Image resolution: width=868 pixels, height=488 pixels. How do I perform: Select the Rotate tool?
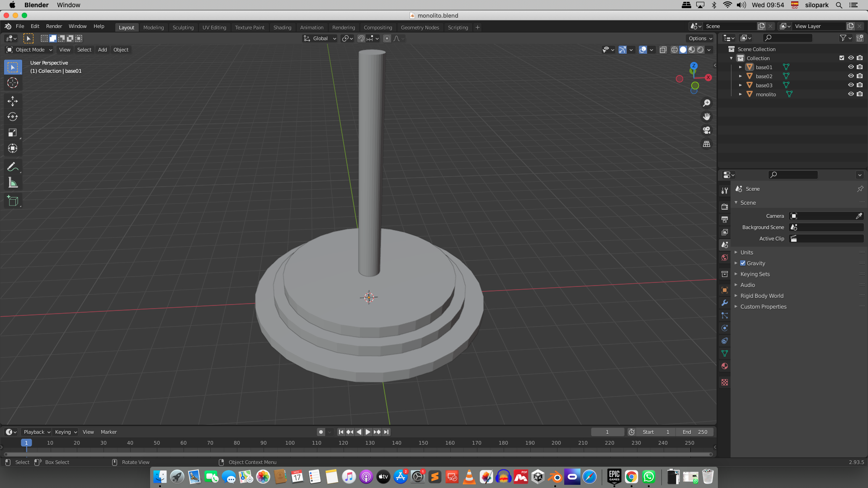point(13,117)
